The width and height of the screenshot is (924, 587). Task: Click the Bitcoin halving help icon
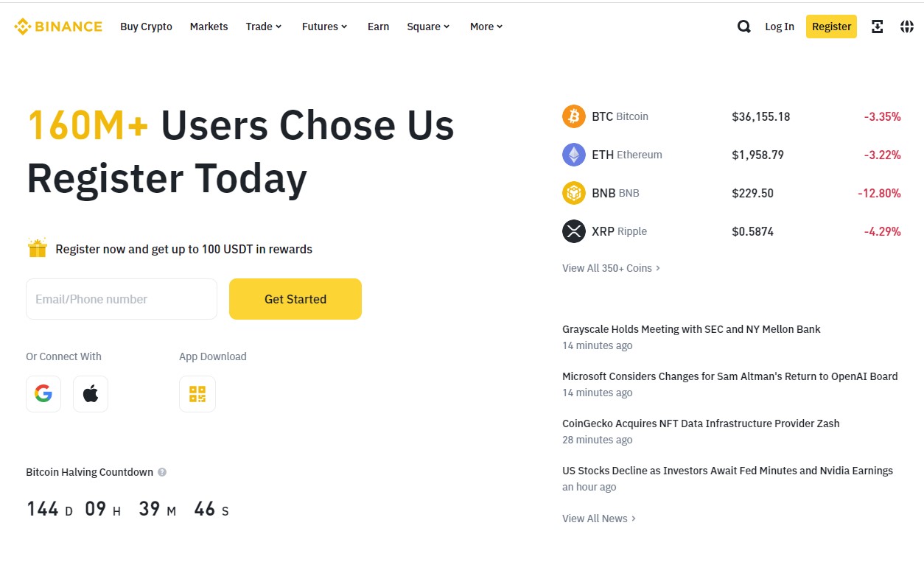click(x=162, y=472)
